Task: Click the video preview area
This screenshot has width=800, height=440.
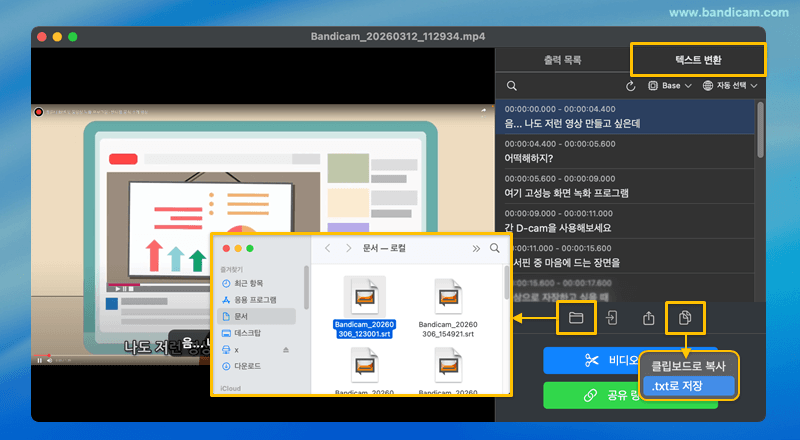Action: (263, 235)
